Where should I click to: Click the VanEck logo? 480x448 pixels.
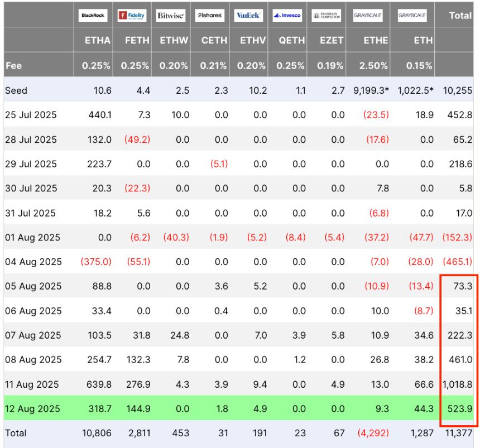pyautogui.click(x=248, y=15)
